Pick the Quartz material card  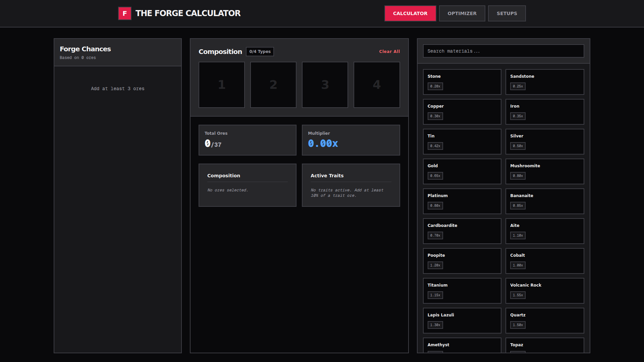tap(544, 320)
